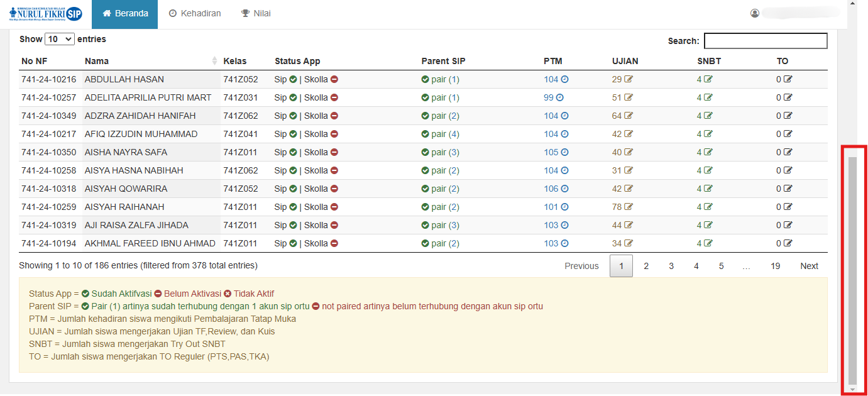Open UJIAN edit icon for ADZRA ZAHIDAH HANIFAH

click(x=629, y=116)
